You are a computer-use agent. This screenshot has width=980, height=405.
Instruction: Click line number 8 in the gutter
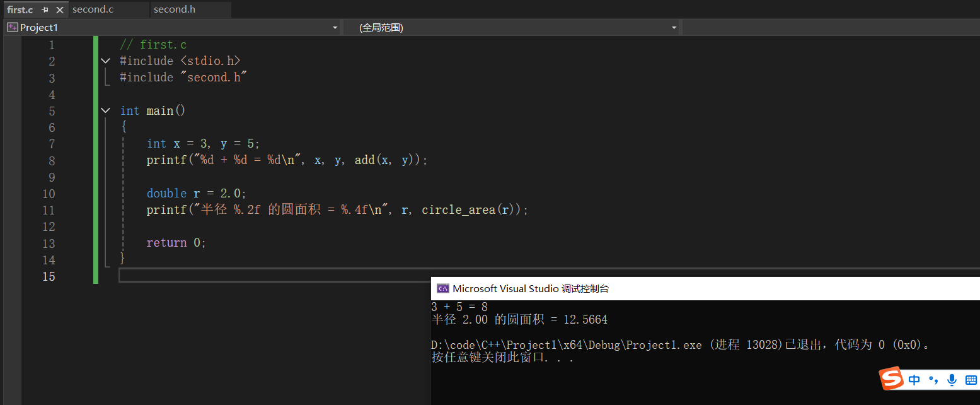click(x=52, y=160)
